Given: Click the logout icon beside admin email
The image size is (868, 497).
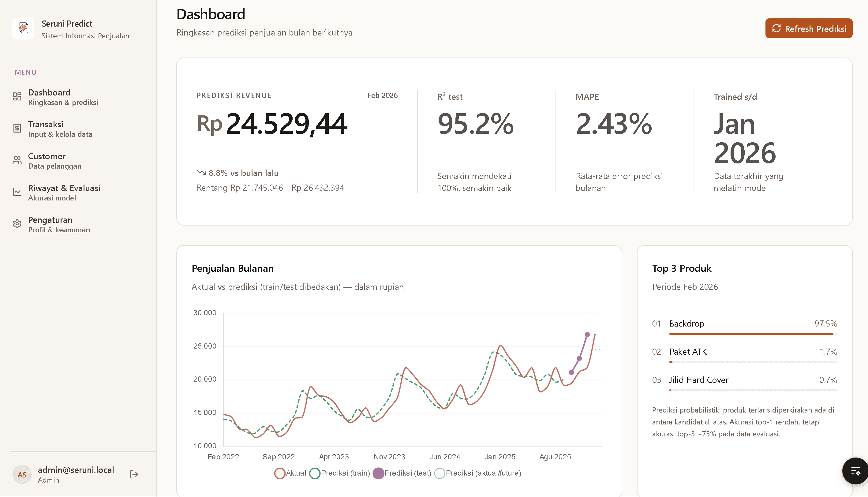Looking at the screenshot, I should tap(134, 474).
